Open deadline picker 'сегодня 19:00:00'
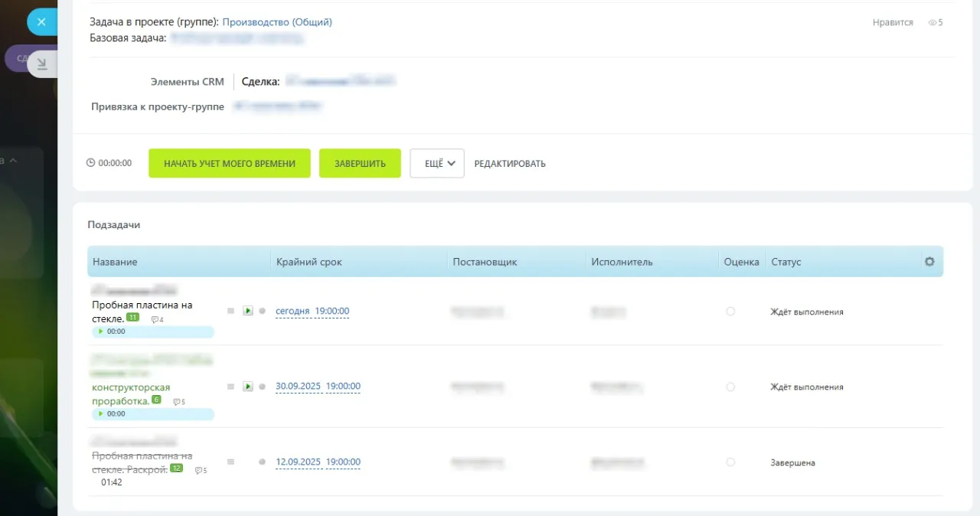Image resolution: width=980 pixels, height=516 pixels. click(x=312, y=311)
